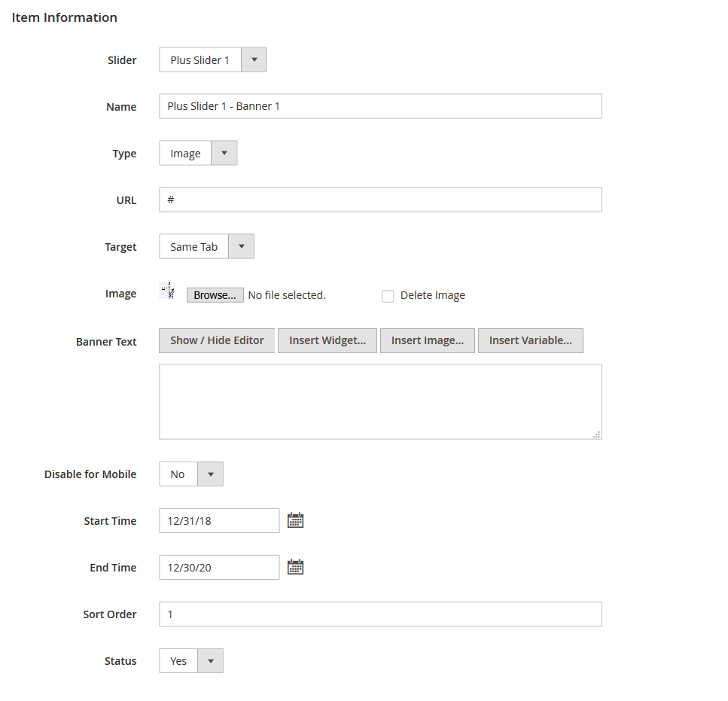Expand the Slider dropdown
728x701 pixels.
(x=212, y=59)
